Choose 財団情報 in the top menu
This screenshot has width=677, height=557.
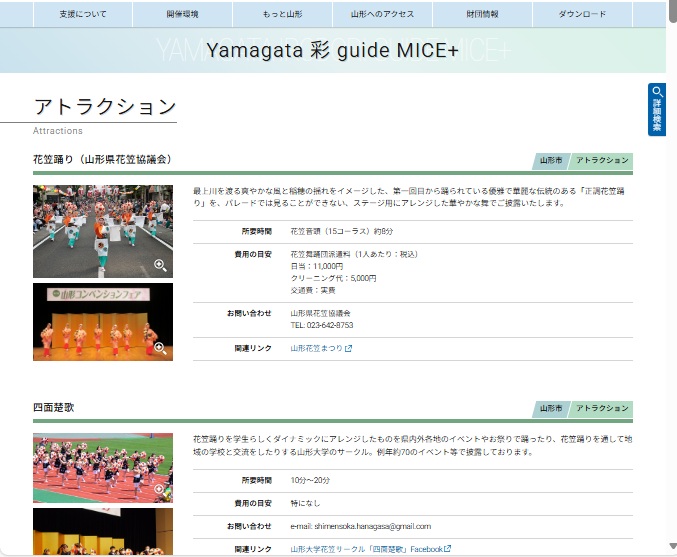point(482,15)
